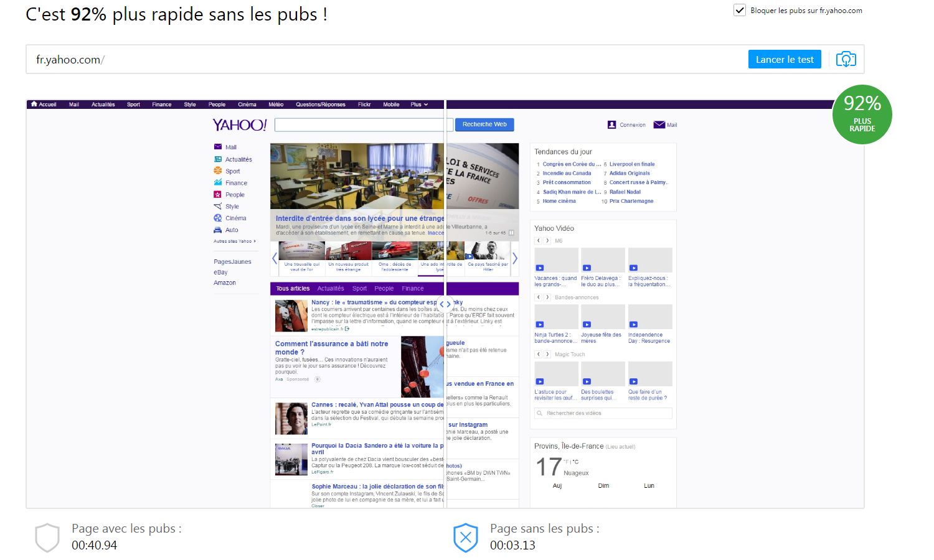
Task: Click the slideshow pause icon
Action: [512, 233]
